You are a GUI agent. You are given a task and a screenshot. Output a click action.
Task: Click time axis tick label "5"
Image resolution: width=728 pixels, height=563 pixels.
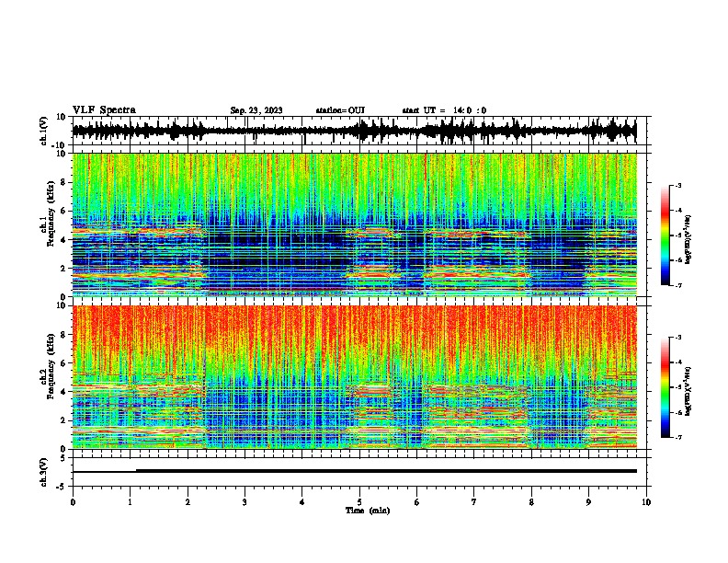(x=359, y=502)
